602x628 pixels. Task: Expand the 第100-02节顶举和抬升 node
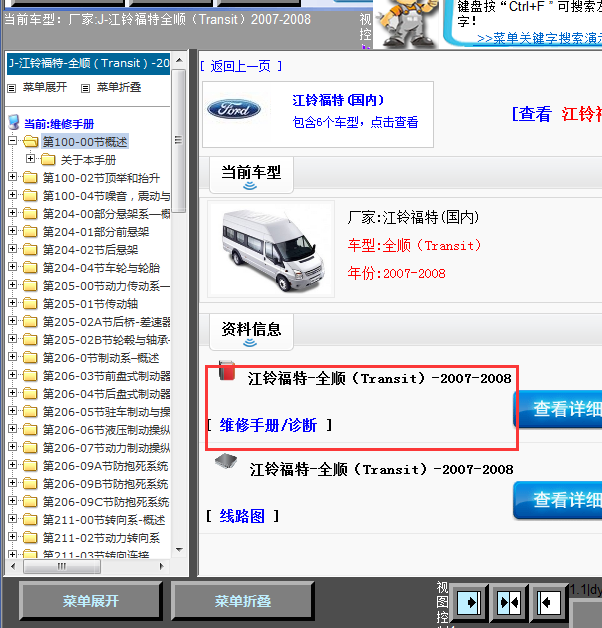pyautogui.click(x=12, y=177)
